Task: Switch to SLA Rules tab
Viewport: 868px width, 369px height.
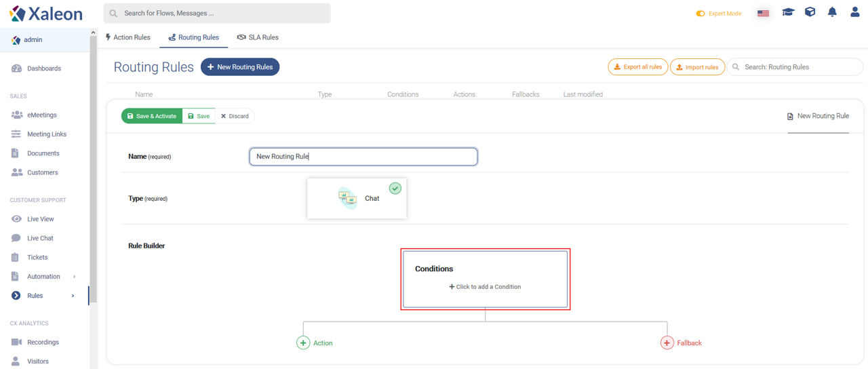Action: coord(258,37)
